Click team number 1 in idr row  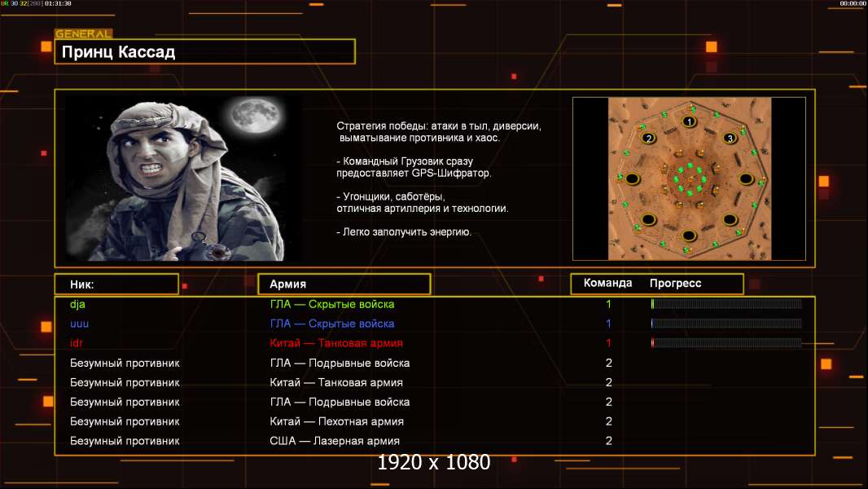[608, 343]
